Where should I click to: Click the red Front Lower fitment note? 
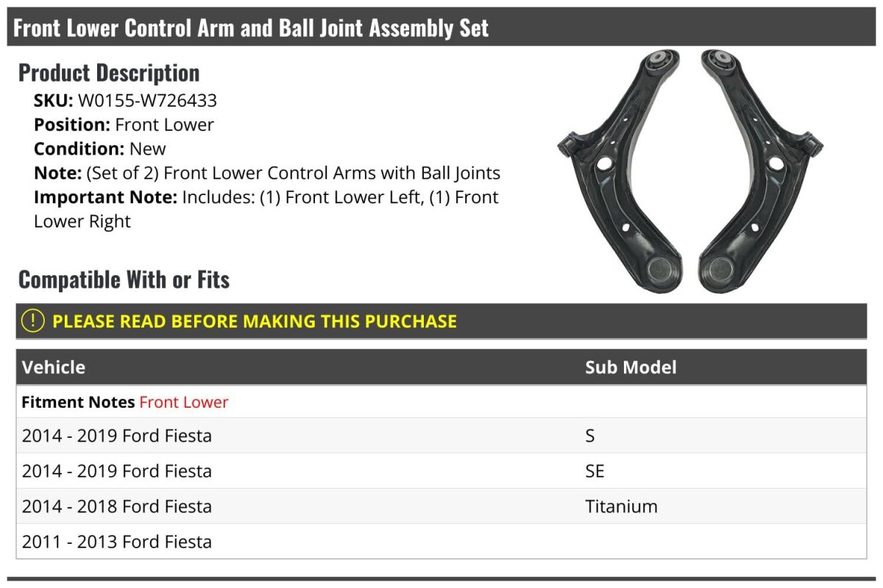184,403
